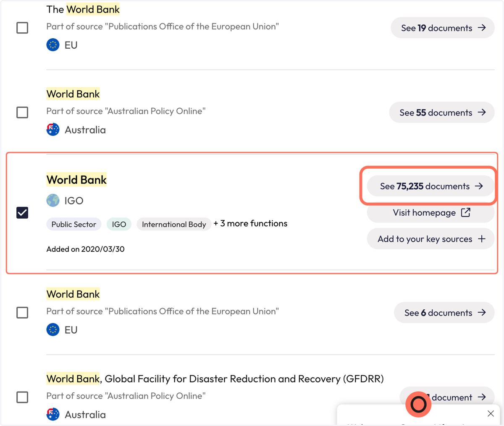This screenshot has width=504, height=426.
Task: Open The World Bank title link
Action: [x=83, y=9]
